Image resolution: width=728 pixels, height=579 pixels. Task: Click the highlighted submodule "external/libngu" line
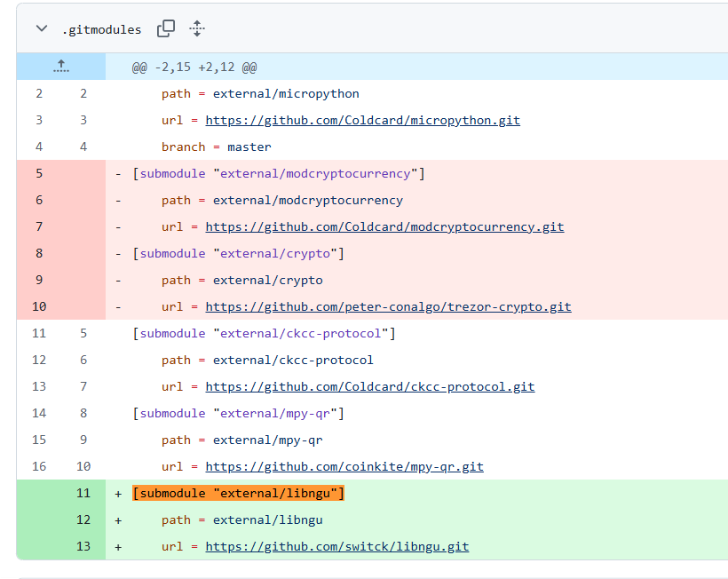pos(238,493)
